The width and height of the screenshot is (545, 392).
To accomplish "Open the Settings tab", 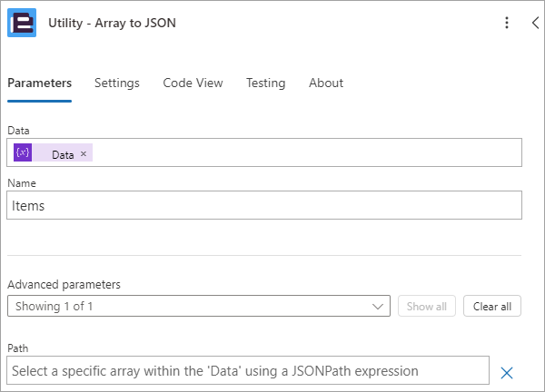I will click(x=117, y=83).
